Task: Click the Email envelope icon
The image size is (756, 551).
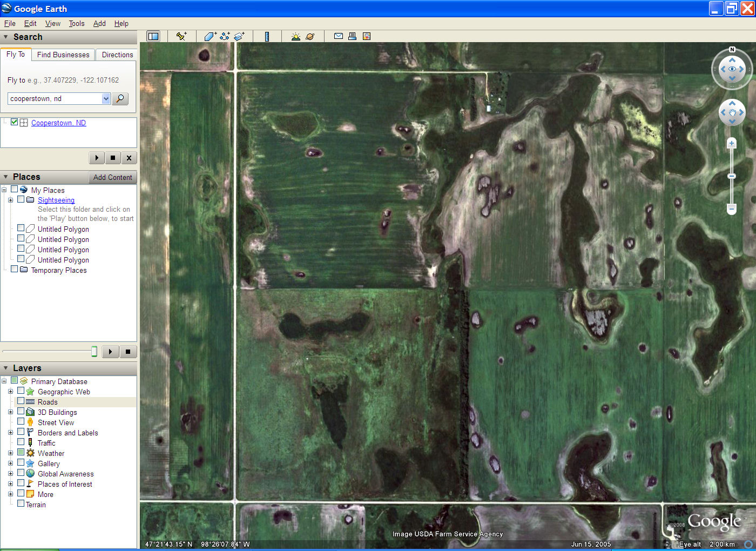Action: [339, 36]
